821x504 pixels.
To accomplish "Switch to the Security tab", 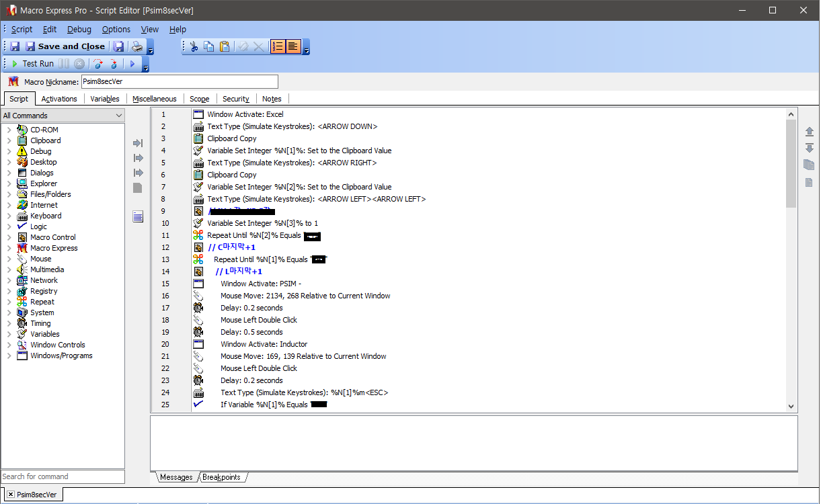I will pos(236,99).
